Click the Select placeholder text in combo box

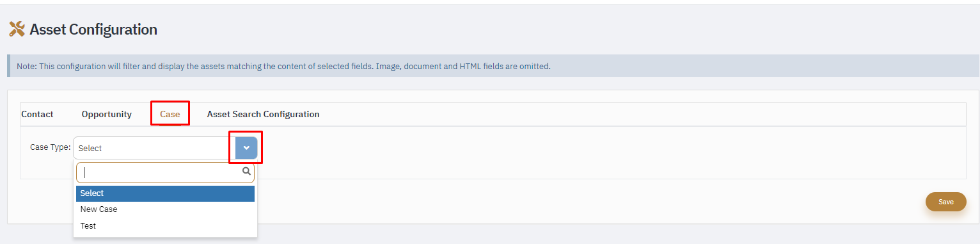click(x=90, y=148)
